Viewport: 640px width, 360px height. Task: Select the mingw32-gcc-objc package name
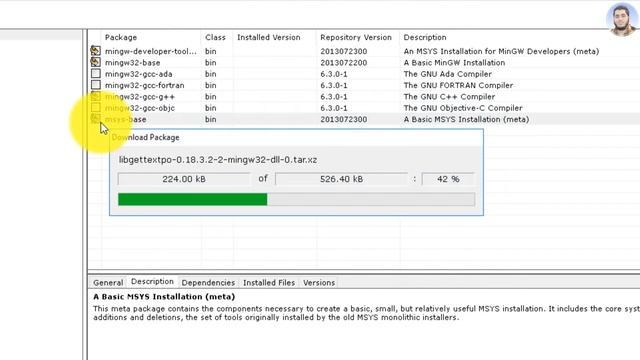(x=140, y=108)
